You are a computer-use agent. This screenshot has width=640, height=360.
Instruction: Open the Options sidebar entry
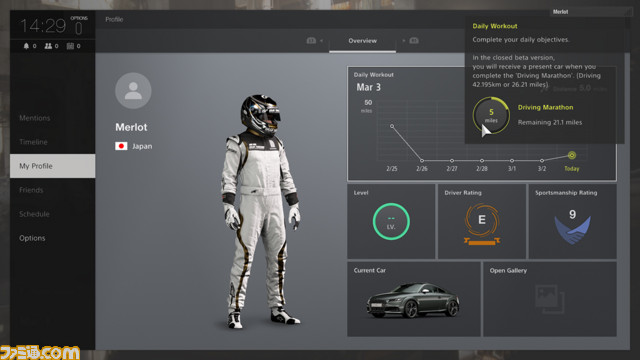click(32, 238)
